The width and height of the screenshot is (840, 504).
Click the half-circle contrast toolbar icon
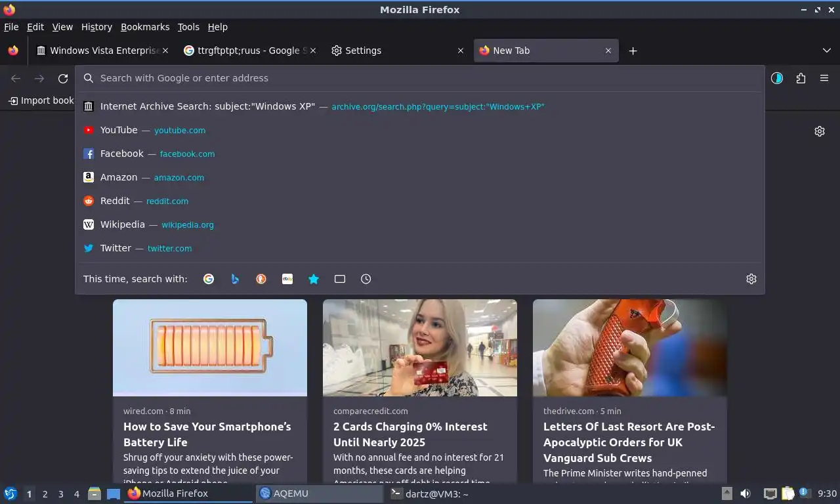coord(777,78)
